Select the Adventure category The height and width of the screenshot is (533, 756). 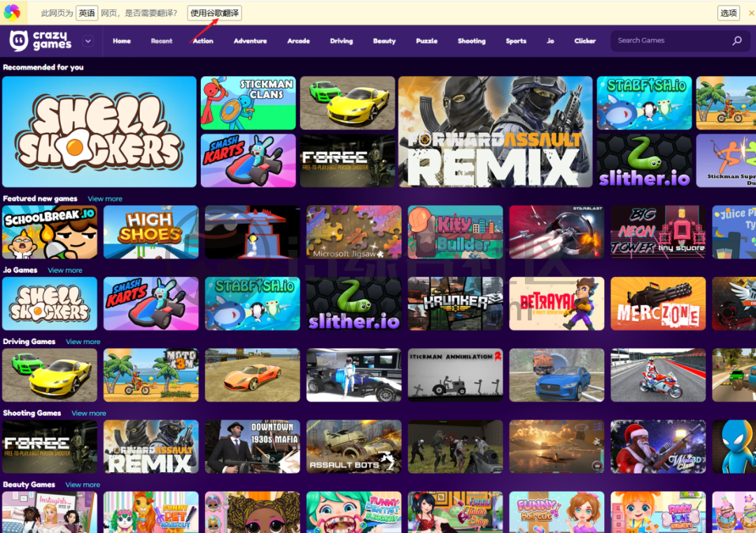tap(250, 41)
